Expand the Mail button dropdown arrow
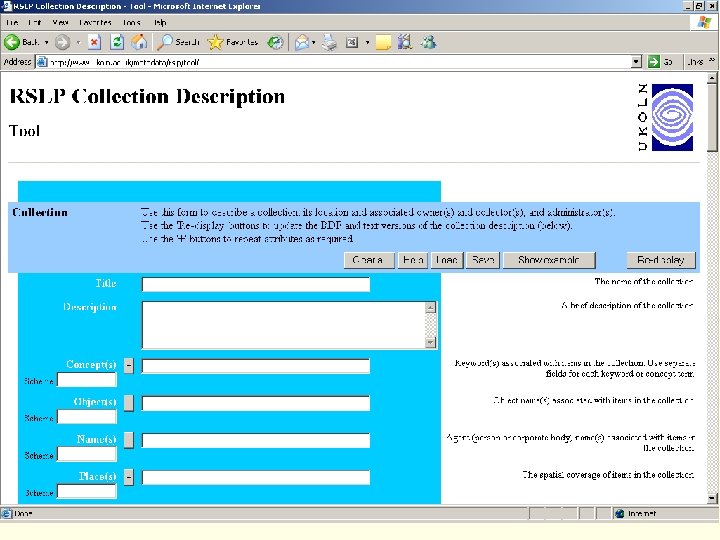 click(314, 42)
